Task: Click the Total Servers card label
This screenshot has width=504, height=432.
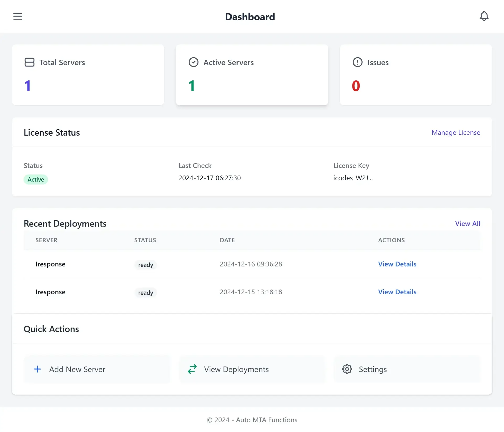Action: tap(62, 63)
